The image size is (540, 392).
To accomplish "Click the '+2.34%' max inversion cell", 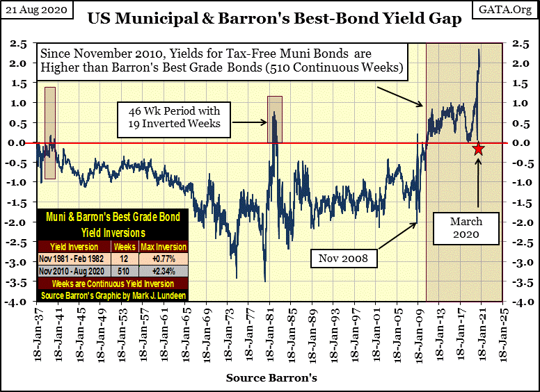I will (164, 271).
